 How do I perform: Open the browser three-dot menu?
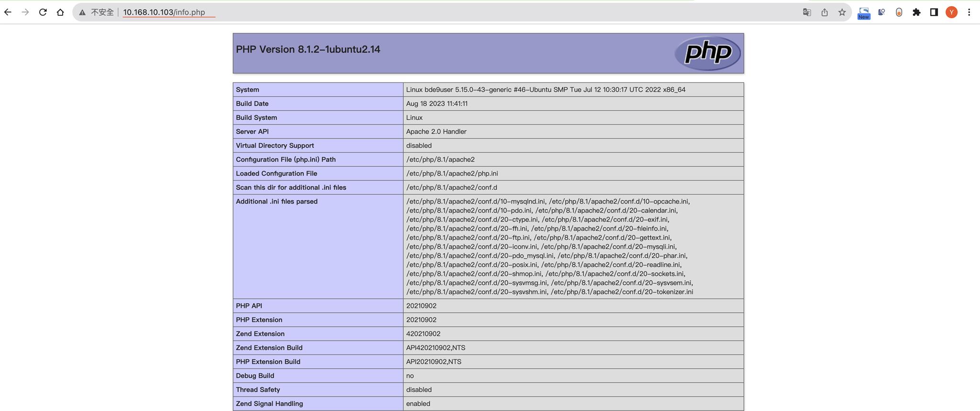[x=969, y=12]
